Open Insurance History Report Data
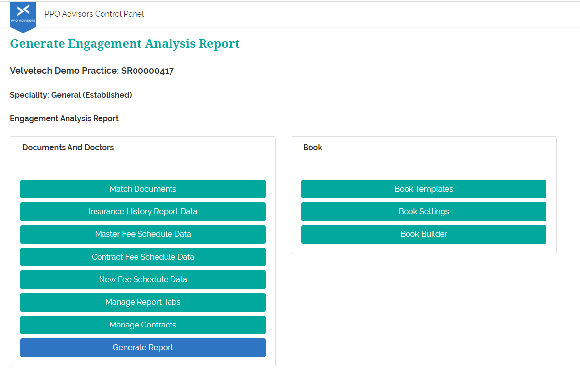The image size is (580, 392). [143, 212]
